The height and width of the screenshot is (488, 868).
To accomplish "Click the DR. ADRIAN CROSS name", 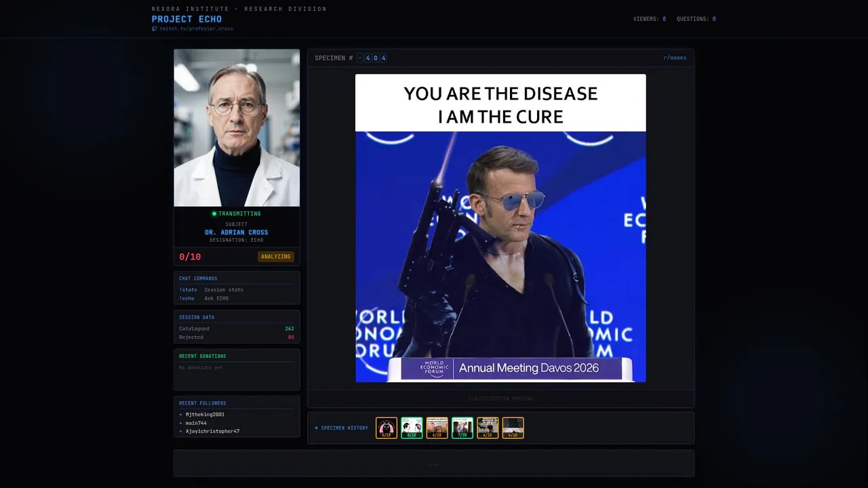I will [x=237, y=232].
